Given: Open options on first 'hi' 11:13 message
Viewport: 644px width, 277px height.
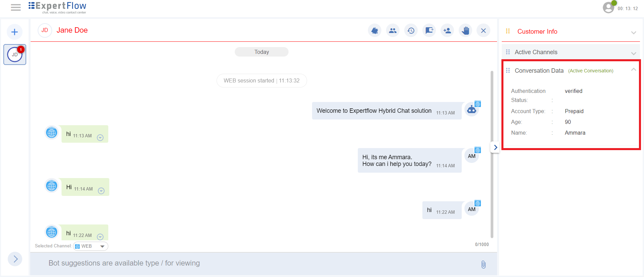Looking at the screenshot, I should 100,137.
